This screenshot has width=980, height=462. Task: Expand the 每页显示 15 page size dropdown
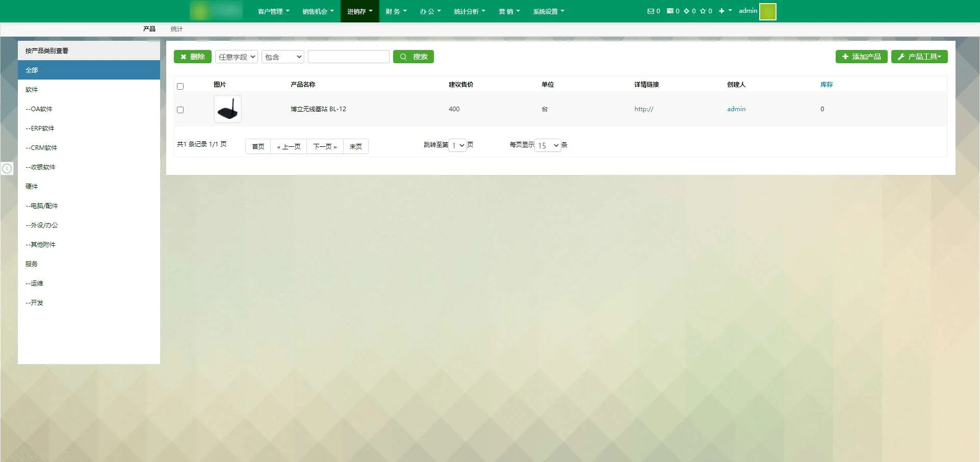coord(548,145)
